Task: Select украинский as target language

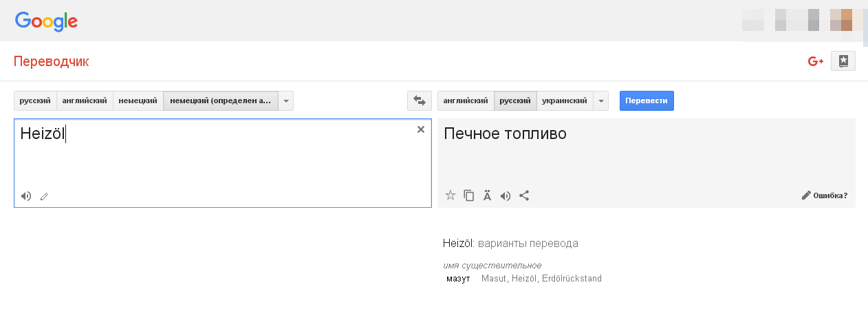Action: click(x=564, y=100)
